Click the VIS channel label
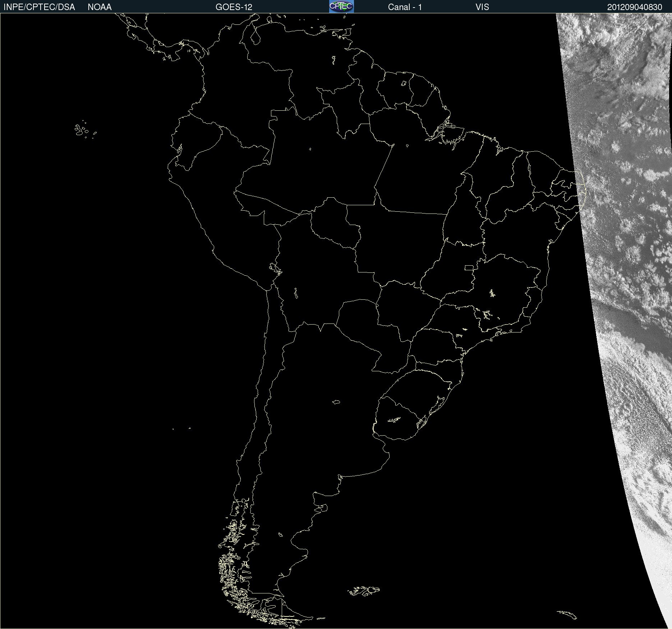This screenshot has height=629, width=672. pos(482,7)
